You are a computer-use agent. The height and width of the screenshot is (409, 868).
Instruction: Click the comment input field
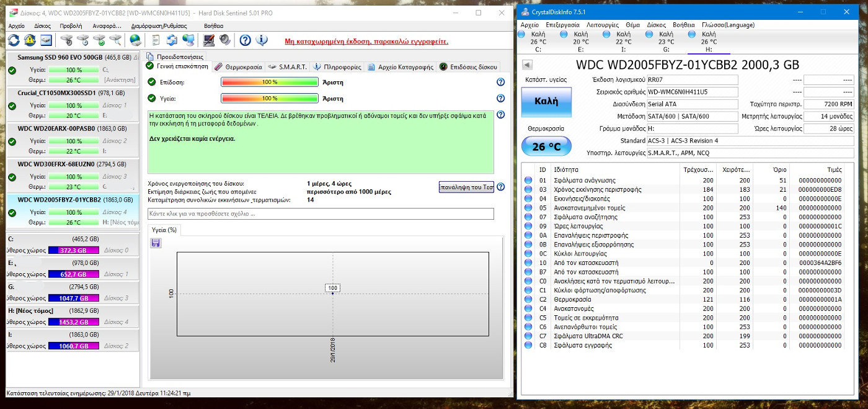click(321, 213)
